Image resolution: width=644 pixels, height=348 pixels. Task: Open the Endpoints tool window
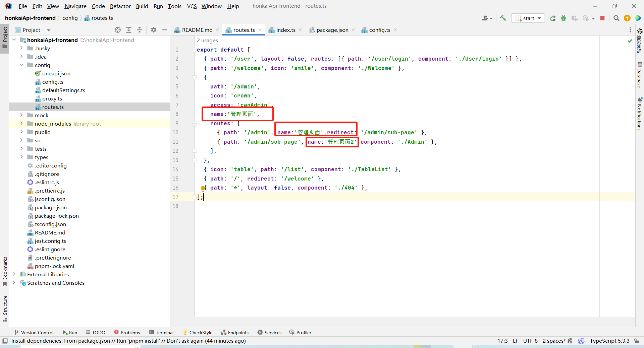[235, 332]
